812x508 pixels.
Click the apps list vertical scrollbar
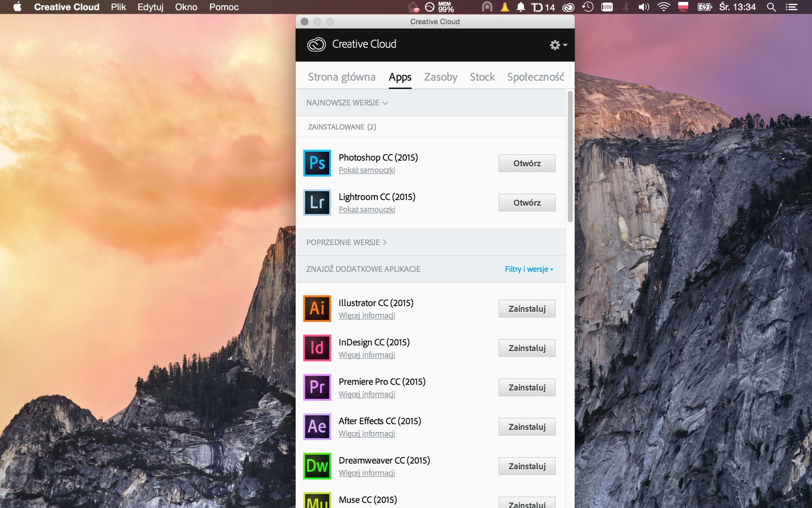pos(570,156)
